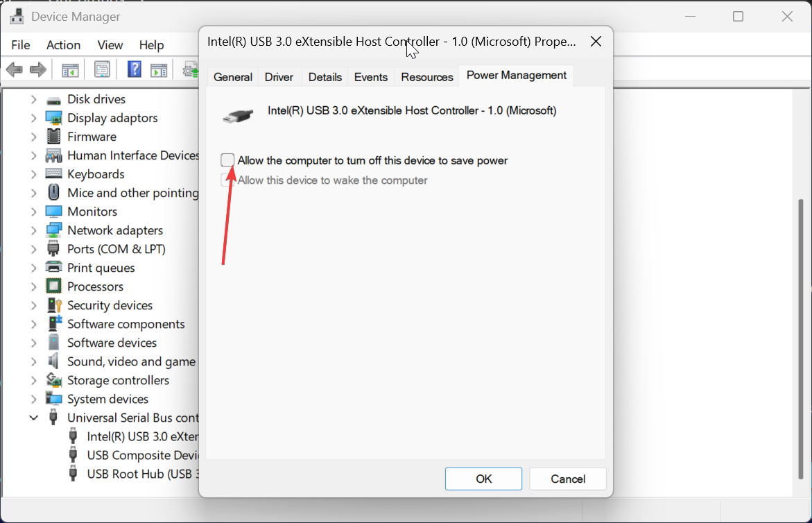Expand the Security devices node
Image resolution: width=812 pixels, height=523 pixels.
(x=34, y=305)
